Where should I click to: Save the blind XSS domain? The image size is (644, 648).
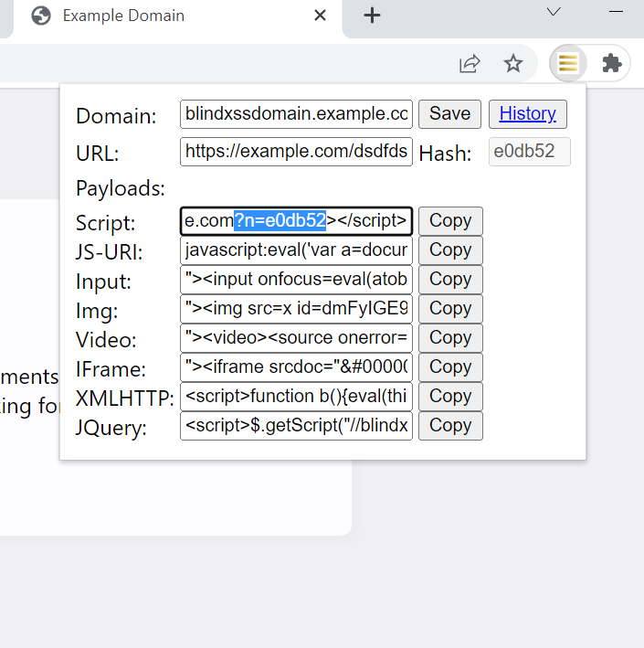tap(449, 114)
